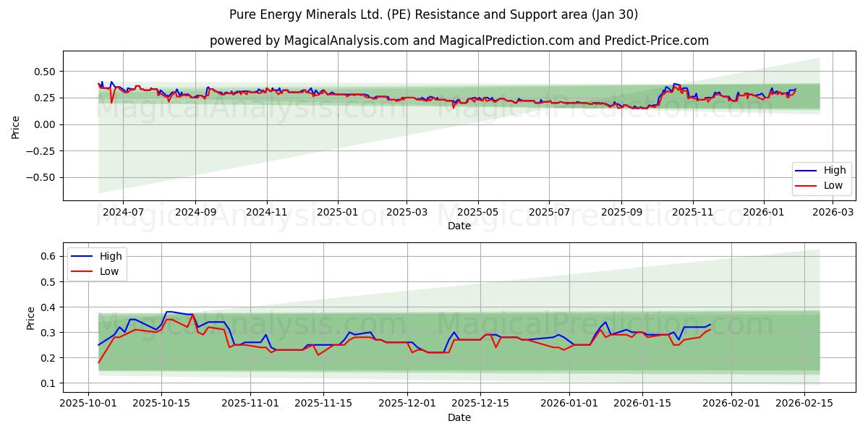Click the bottom chart price tick '0.1'
868x434 pixels.
pyautogui.click(x=50, y=383)
